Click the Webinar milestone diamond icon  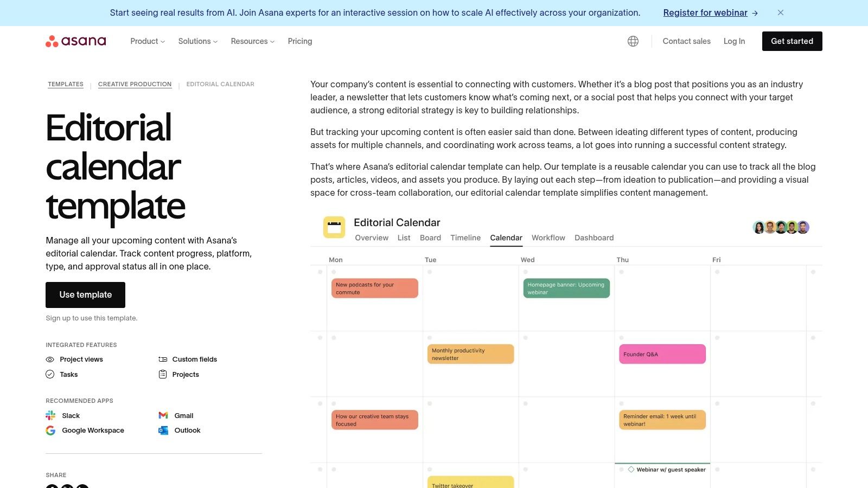point(631,470)
